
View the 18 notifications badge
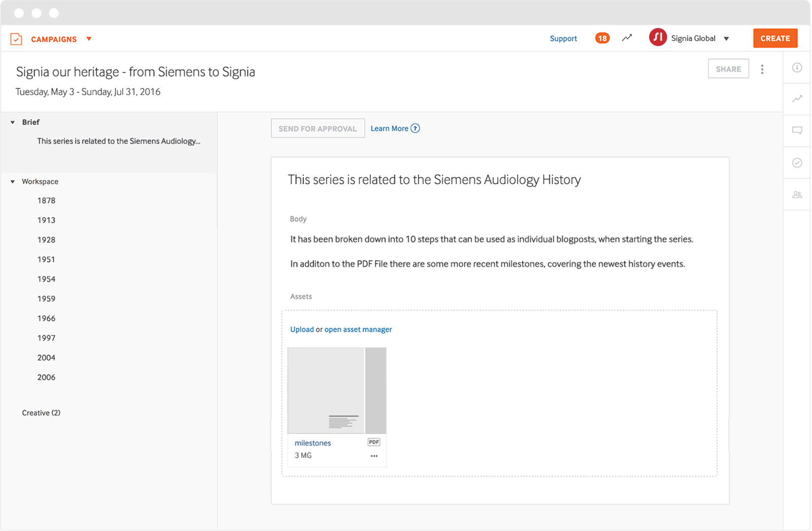(602, 39)
